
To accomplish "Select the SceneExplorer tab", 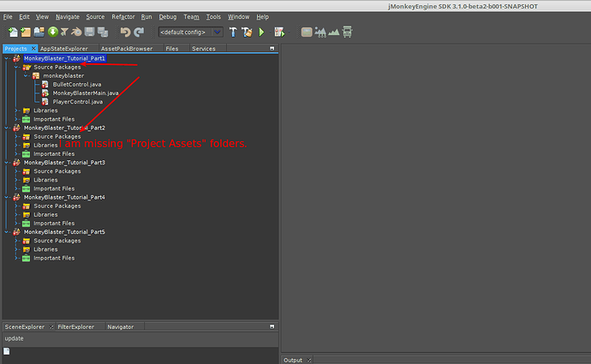I will click(x=25, y=326).
